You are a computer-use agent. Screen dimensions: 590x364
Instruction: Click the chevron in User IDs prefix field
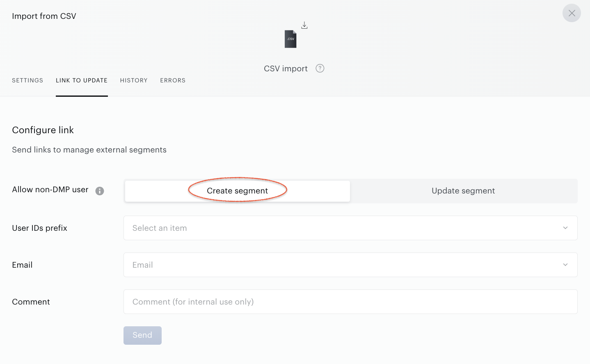click(565, 228)
